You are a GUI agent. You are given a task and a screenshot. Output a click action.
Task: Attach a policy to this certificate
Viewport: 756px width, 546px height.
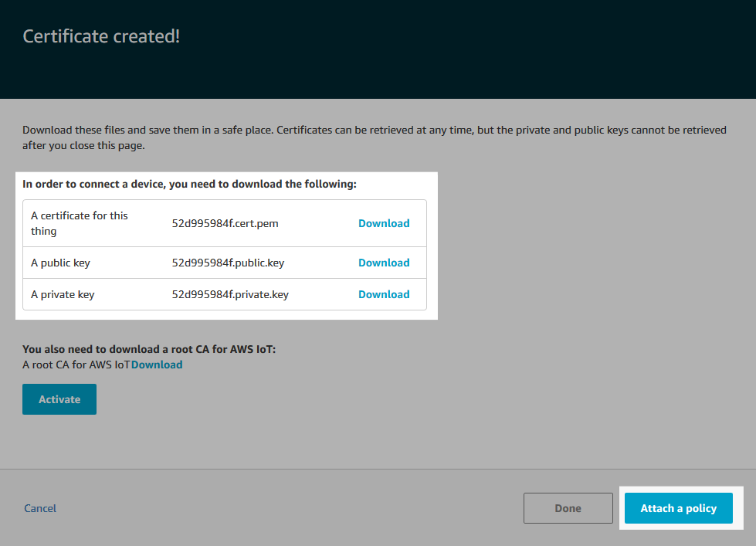[x=678, y=508]
